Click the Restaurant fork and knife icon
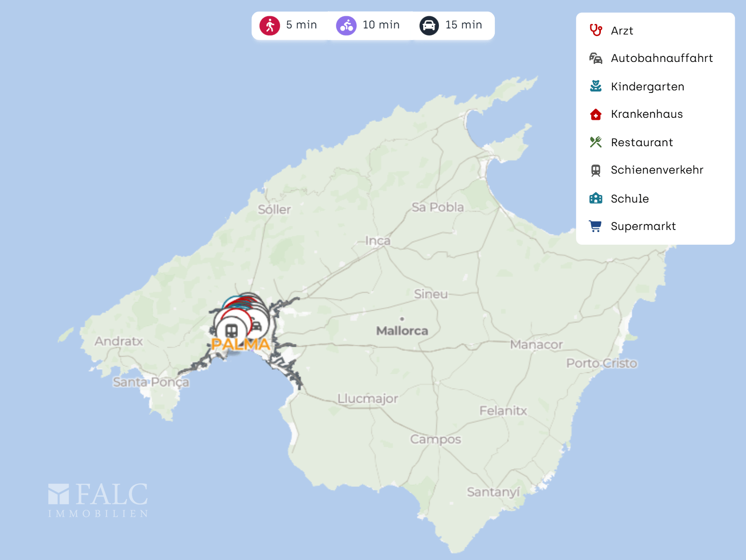Image resolution: width=746 pixels, height=560 pixels. tap(596, 142)
